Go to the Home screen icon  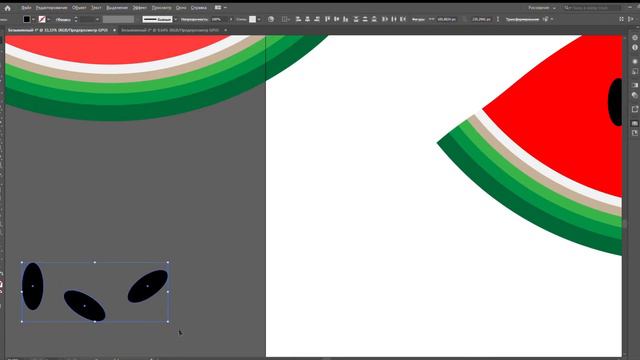[7, 7]
